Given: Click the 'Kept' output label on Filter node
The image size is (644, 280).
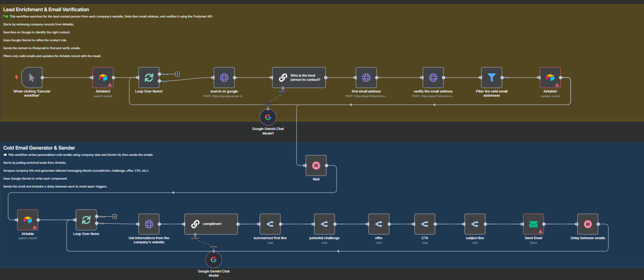Looking at the screenshot, I should click(x=507, y=77).
